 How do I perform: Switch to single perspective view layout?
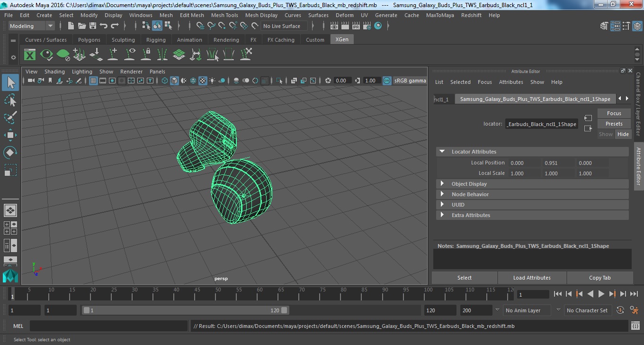coord(10,210)
